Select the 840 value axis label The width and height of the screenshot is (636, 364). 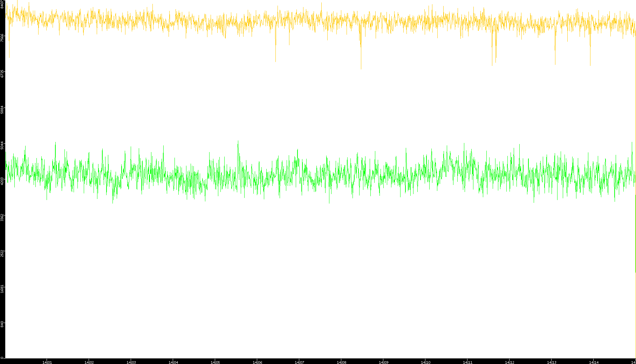pos(2,324)
